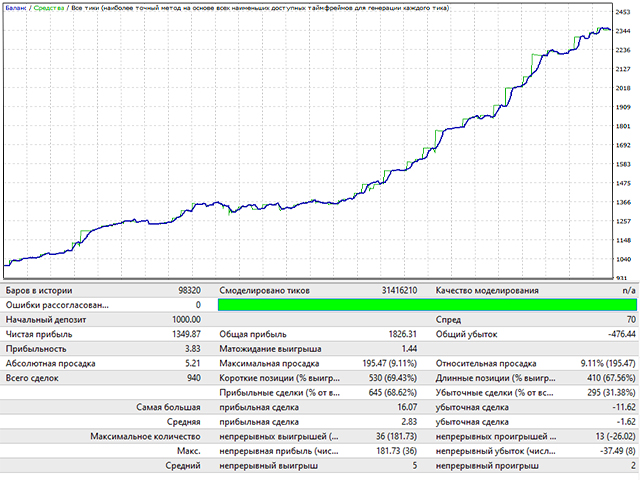This screenshot has height=480, width=640.
Task: Click net profit value 1349.87
Action: [x=187, y=334]
